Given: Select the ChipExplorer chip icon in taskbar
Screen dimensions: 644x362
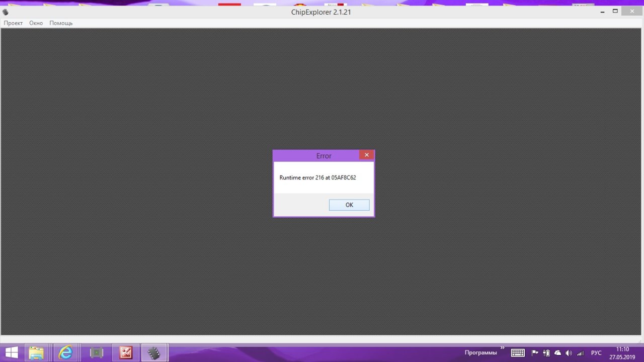Looking at the screenshot, I should tap(154, 353).
